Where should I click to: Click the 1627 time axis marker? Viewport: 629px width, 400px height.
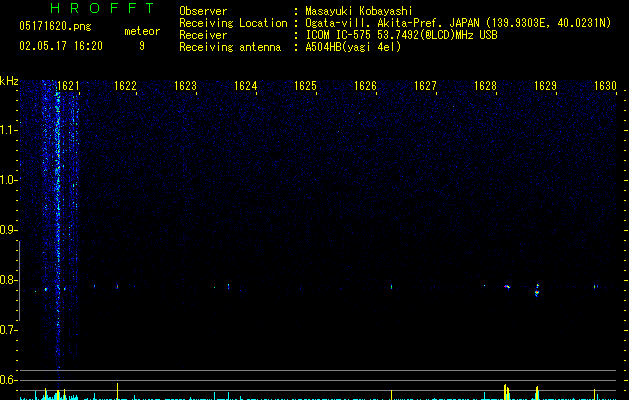click(425, 86)
